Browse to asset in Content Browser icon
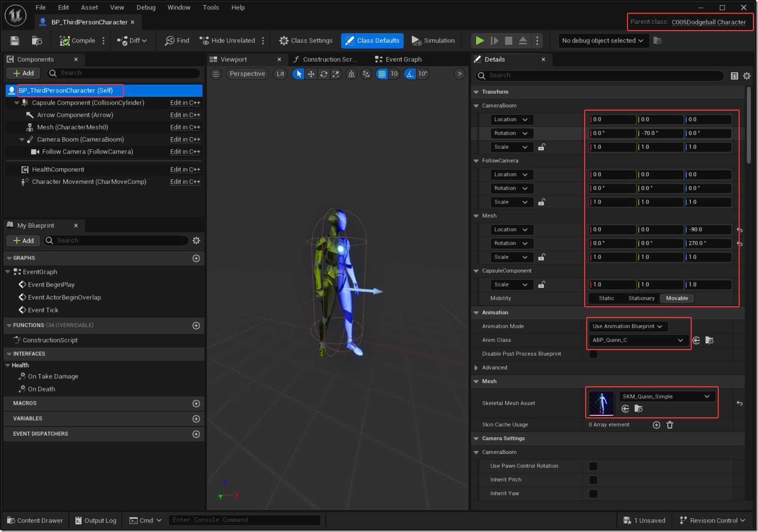 pyautogui.click(x=37, y=41)
